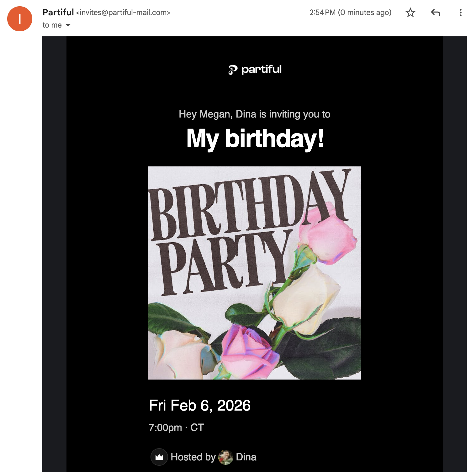The image size is (476, 472).
Task: Open the "My birthday!" event title
Action: (x=255, y=139)
